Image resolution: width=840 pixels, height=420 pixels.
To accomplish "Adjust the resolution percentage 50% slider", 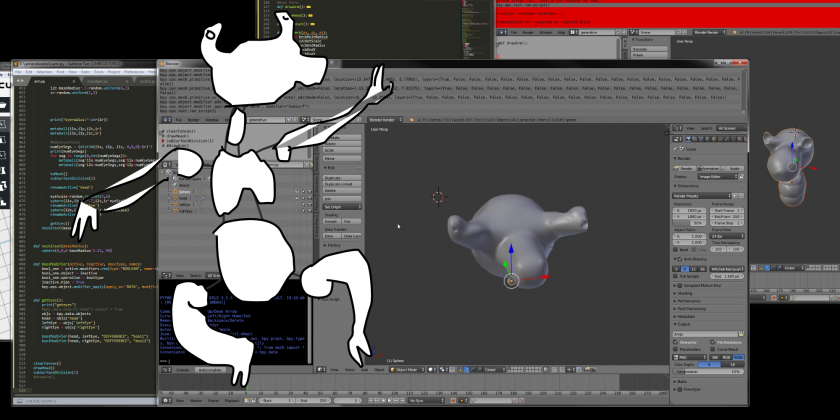I will click(689, 223).
